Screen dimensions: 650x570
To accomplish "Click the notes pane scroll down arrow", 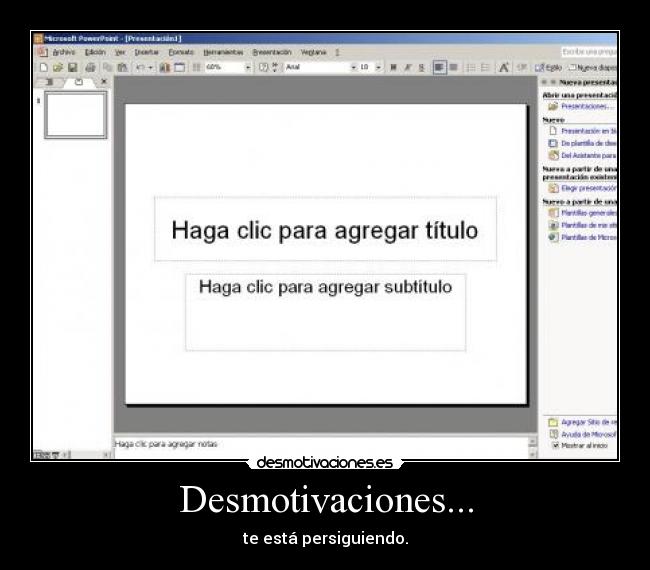I will [532, 454].
